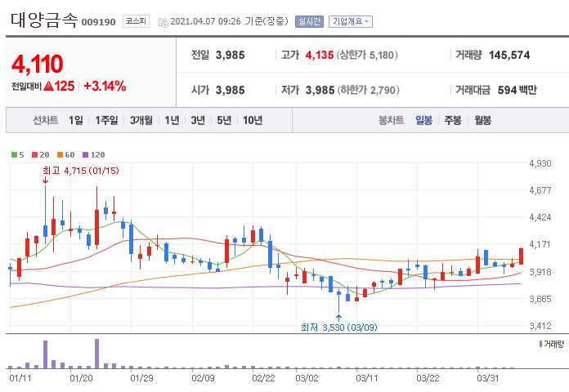Click the timestamp 2021.04.07 09:26 기준(장중)
Viewport: 569px width, 392px height.
229,21
